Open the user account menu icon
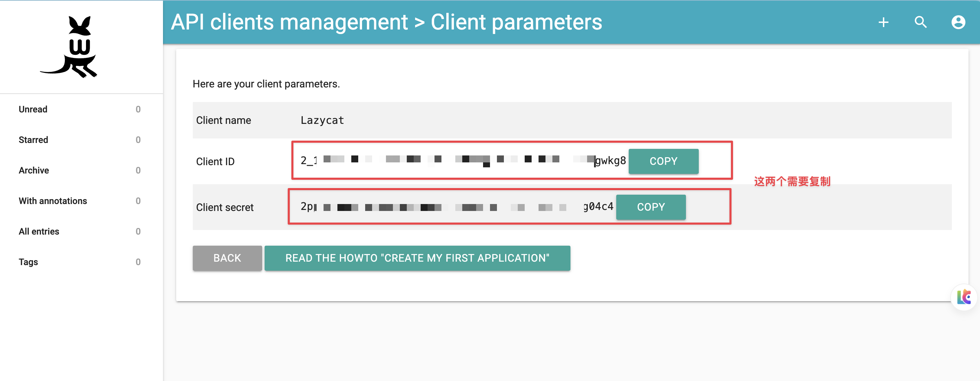Image resolution: width=980 pixels, height=381 pixels. 958,23
